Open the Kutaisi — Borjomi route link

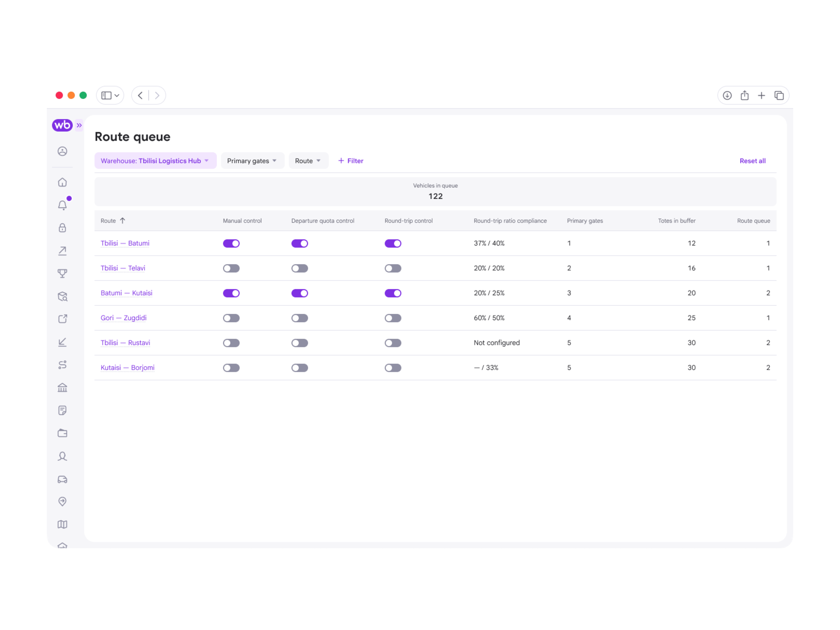pyautogui.click(x=127, y=368)
